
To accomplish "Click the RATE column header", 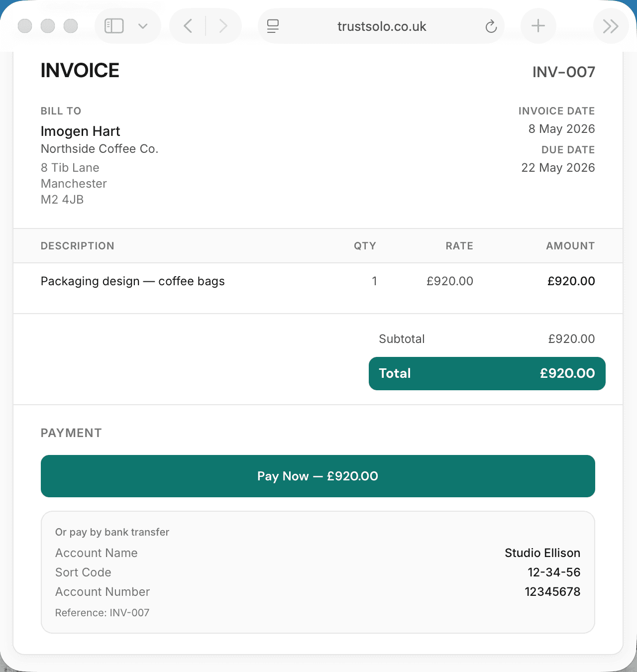I will (459, 246).
